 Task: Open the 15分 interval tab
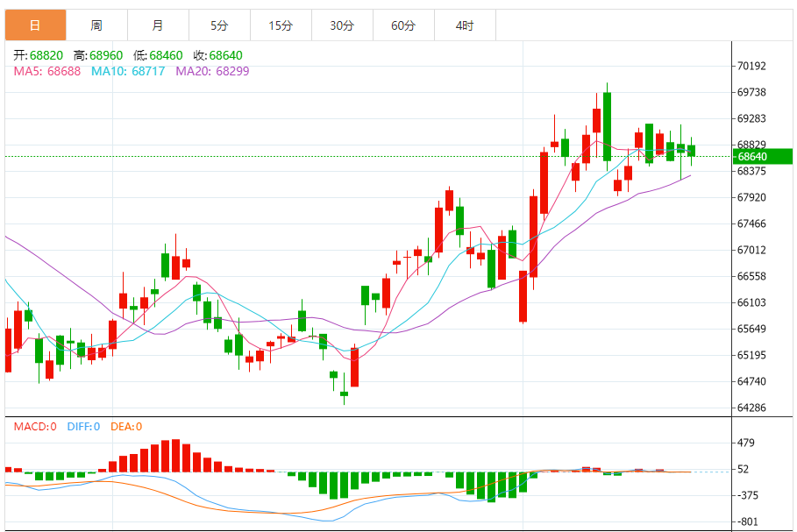pos(281,25)
